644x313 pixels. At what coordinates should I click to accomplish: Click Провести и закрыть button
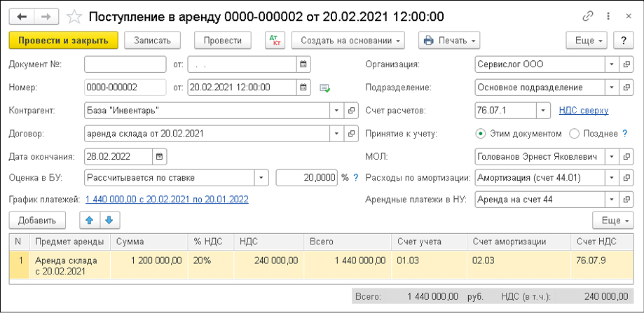[x=63, y=40]
